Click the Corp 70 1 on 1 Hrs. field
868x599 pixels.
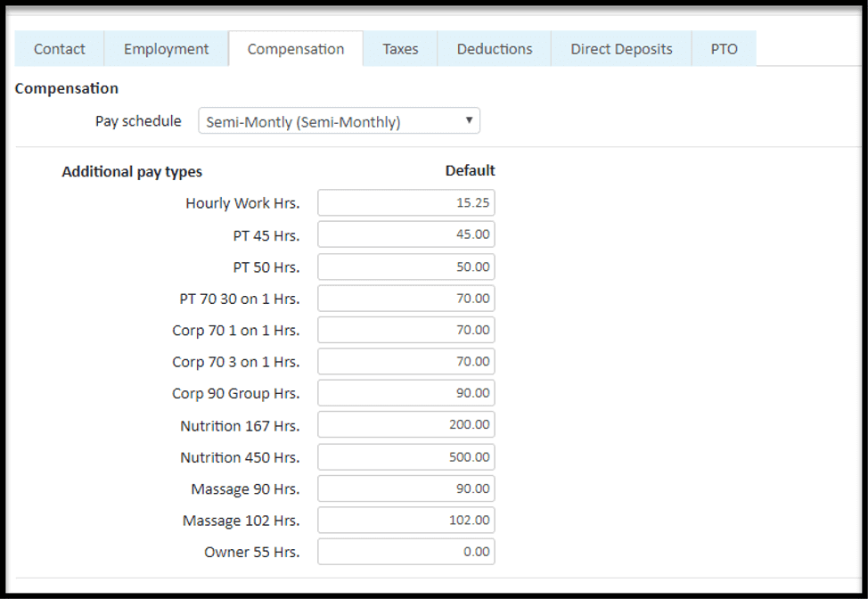coord(405,330)
